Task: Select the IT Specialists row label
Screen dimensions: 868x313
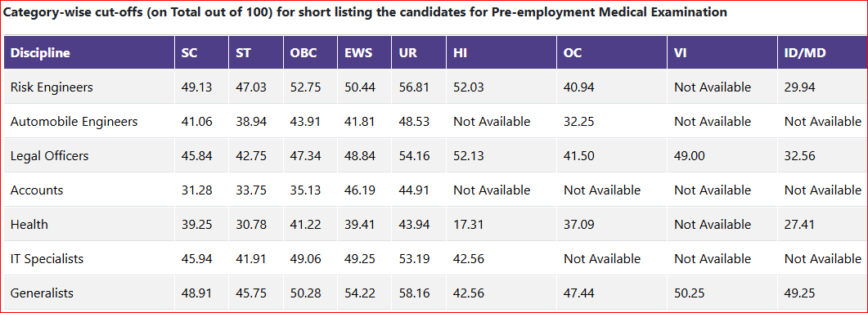Action: (x=47, y=259)
